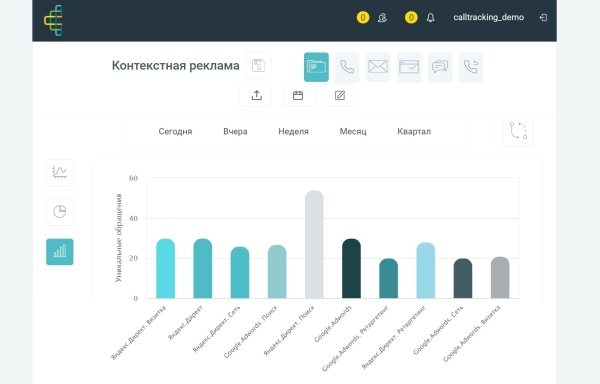Click yellow counter badge beside headset icon
This screenshot has height=384, width=600.
click(363, 17)
